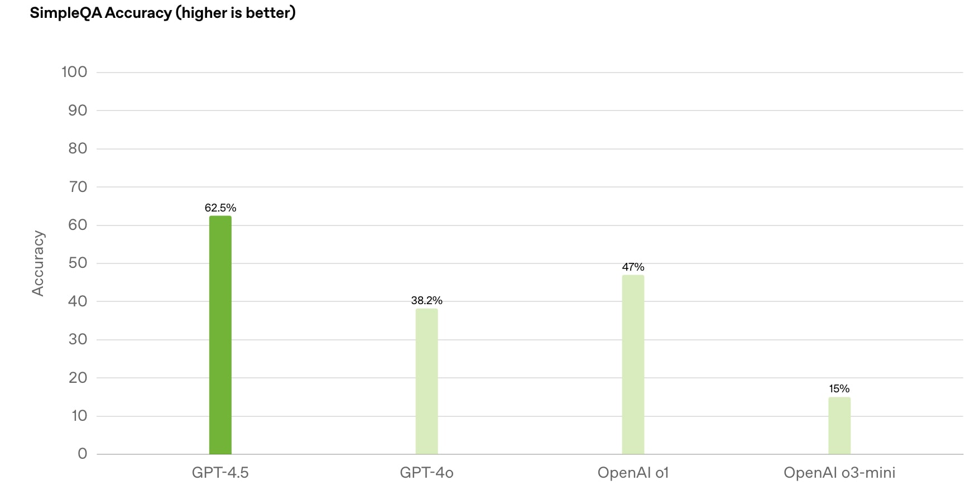Select the OpenAI o3-mini bar
The width and height of the screenshot is (980, 490).
tap(839, 426)
